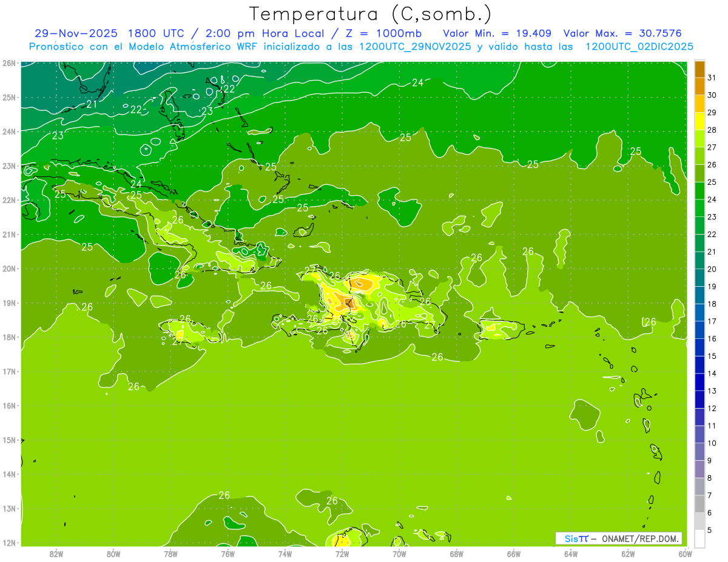This screenshot has width=728, height=562.
Task: Click the "26N" latitude axis label
Action: point(9,63)
